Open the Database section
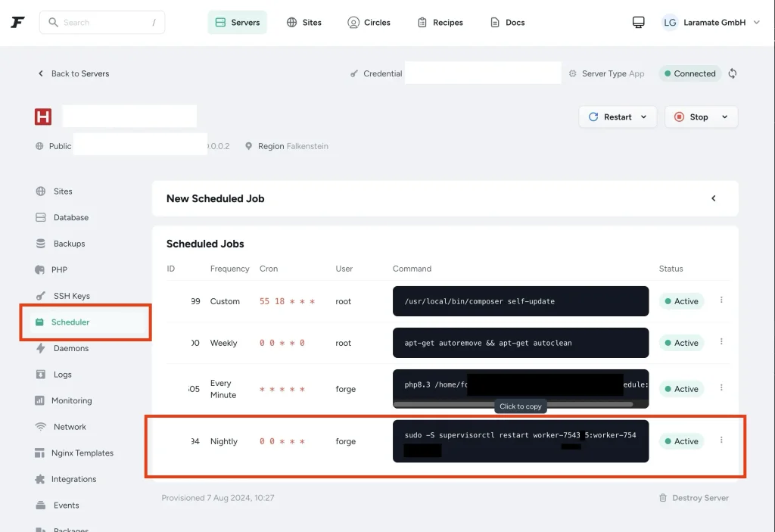775x532 pixels. click(x=70, y=217)
